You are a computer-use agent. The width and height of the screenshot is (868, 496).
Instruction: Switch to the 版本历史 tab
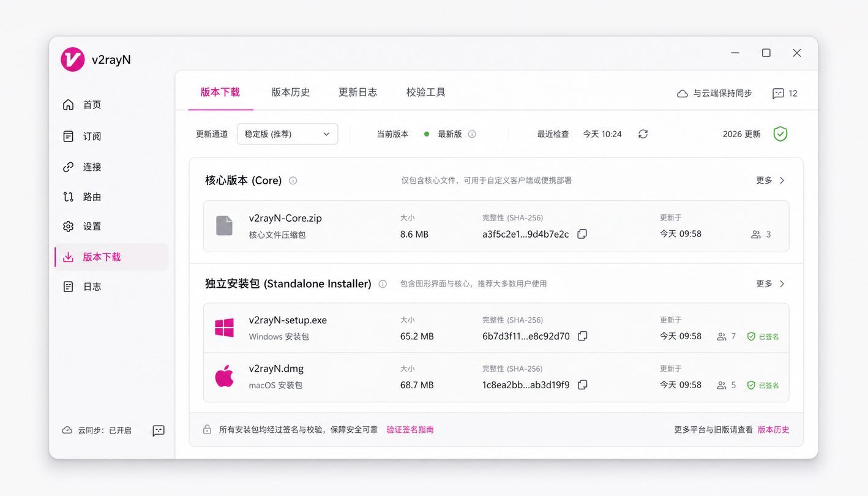(x=291, y=92)
